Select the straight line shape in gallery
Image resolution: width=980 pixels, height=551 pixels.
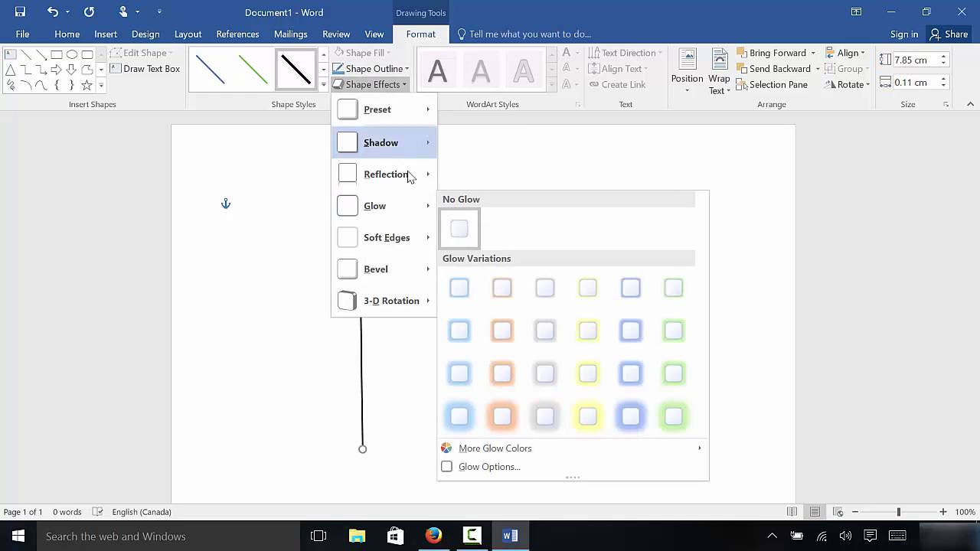pos(26,54)
